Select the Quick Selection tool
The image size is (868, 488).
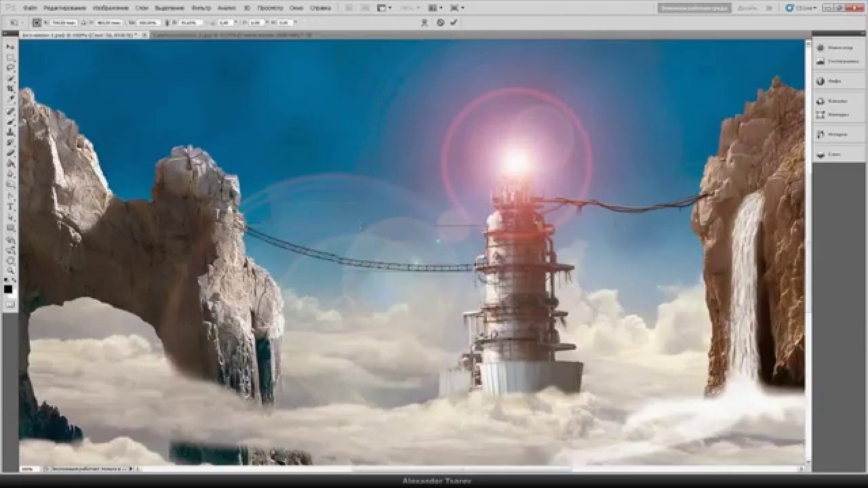coord(10,78)
